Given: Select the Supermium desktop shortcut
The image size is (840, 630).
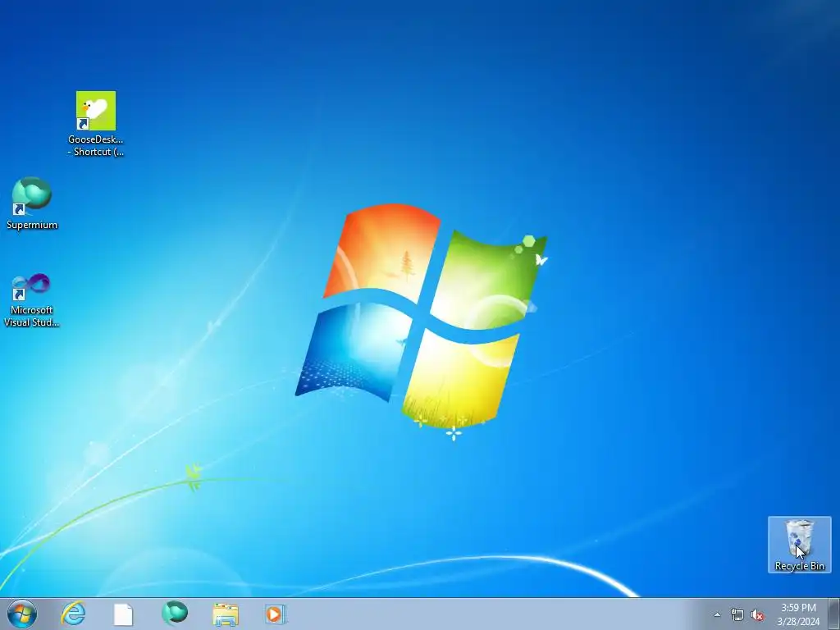Looking at the screenshot, I should click(x=32, y=203).
